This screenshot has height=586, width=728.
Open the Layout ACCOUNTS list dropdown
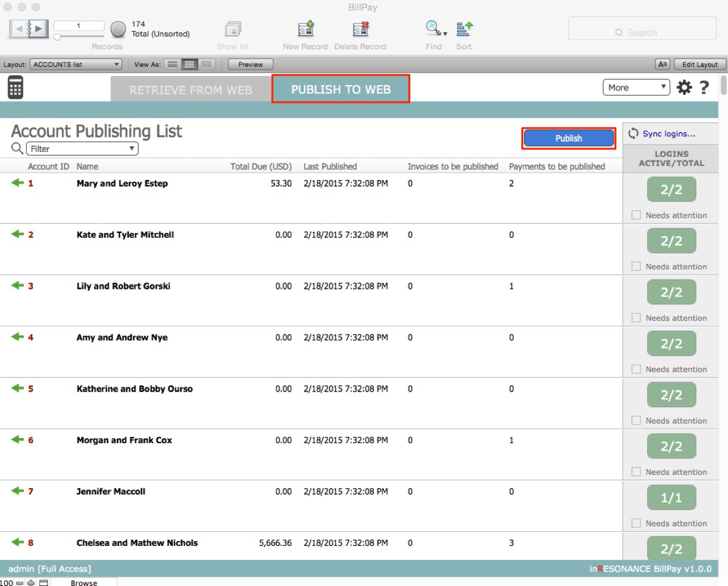76,64
